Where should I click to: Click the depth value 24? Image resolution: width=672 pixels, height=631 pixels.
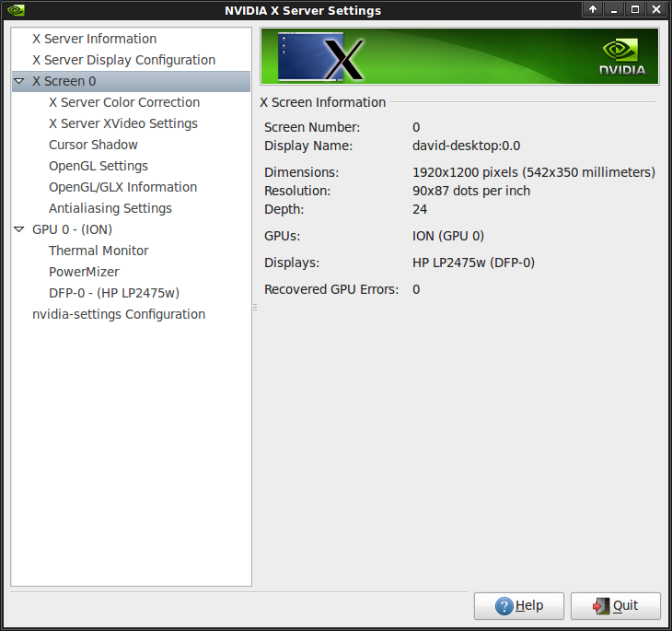[x=420, y=209]
